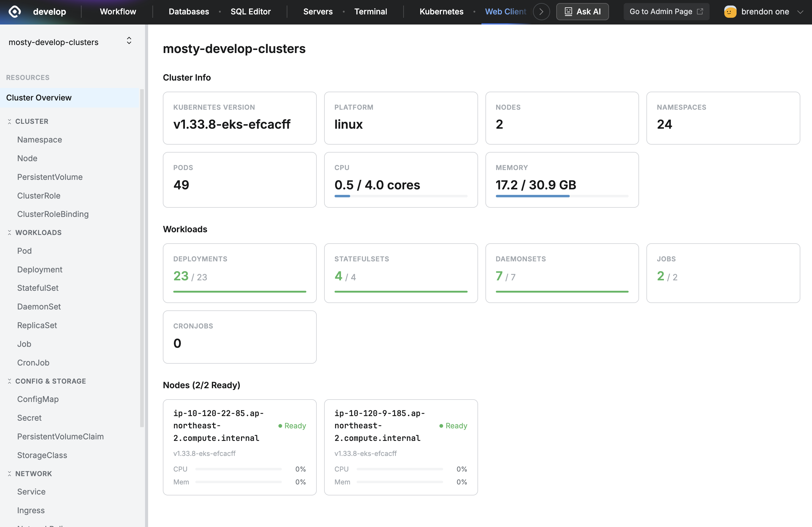Open StatefulSet in sidebar

pos(38,288)
